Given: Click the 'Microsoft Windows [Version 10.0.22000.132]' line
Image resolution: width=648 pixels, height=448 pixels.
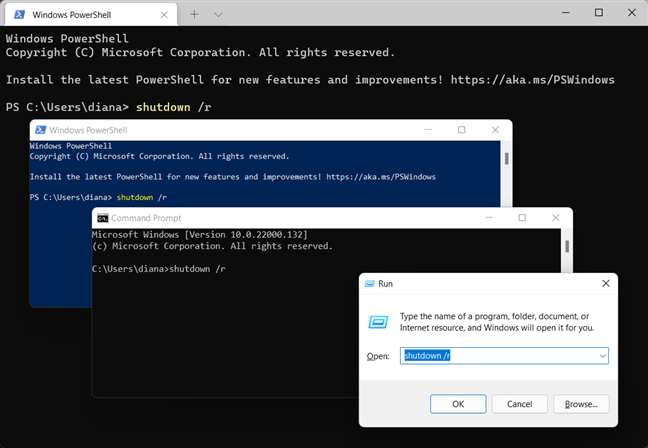Looking at the screenshot, I should pos(200,235).
